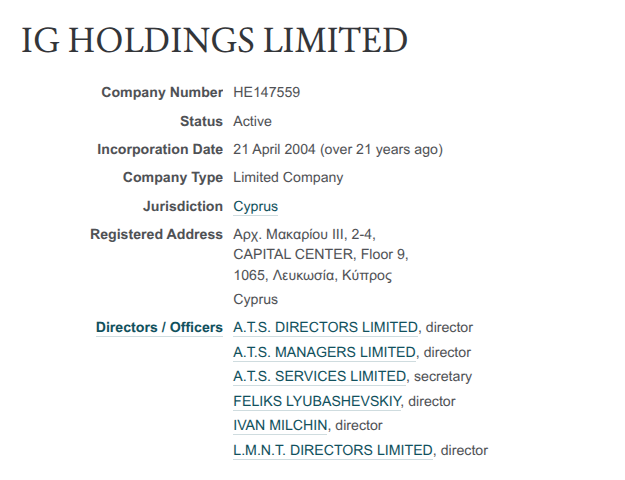Open A.T.S. MANAGERS LIMITED officer link
This screenshot has width=625, height=480.
tap(324, 352)
